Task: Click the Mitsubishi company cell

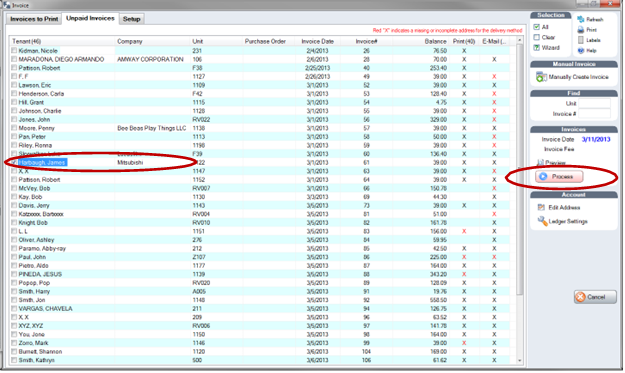Action: pyautogui.click(x=130, y=163)
